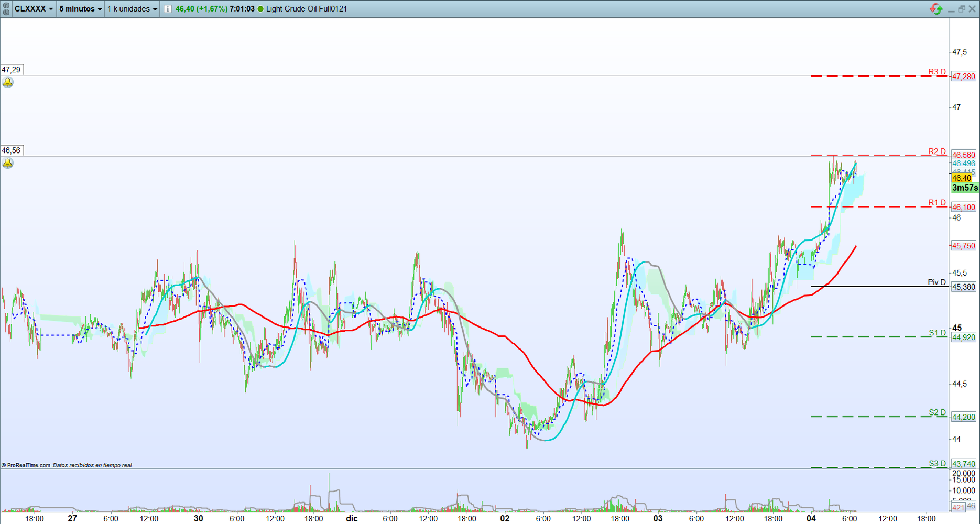The width and height of the screenshot is (980, 524).
Task: Click the 7:01:03 time in title bar
Action: [242, 9]
